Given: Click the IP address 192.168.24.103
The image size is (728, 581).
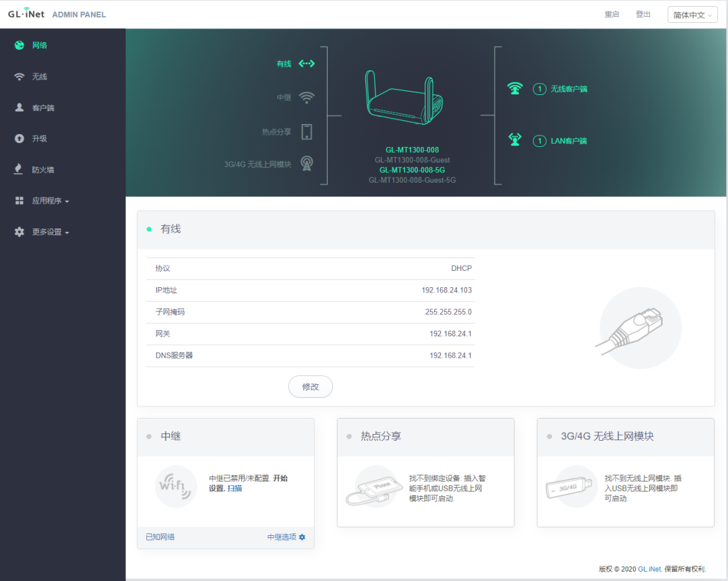Looking at the screenshot, I should tap(447, 290).
